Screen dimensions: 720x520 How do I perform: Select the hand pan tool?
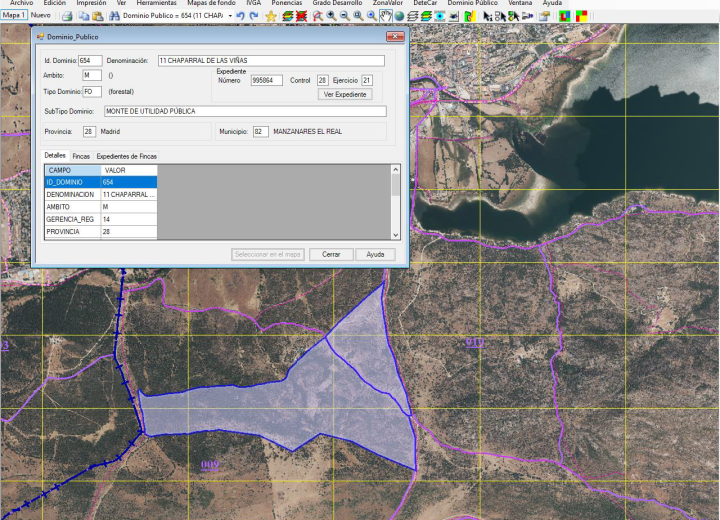[x=386, y=17]
